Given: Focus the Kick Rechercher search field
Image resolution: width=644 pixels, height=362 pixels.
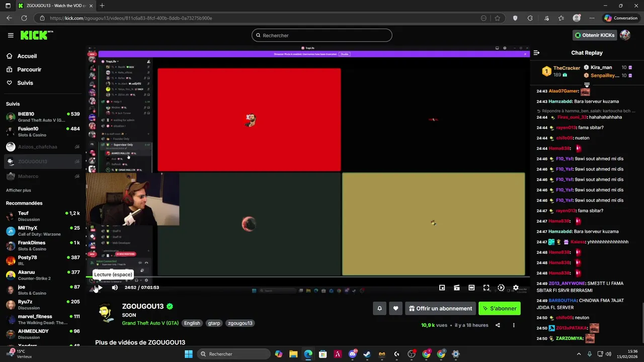Looking at the screenshot, I should 322,35.
